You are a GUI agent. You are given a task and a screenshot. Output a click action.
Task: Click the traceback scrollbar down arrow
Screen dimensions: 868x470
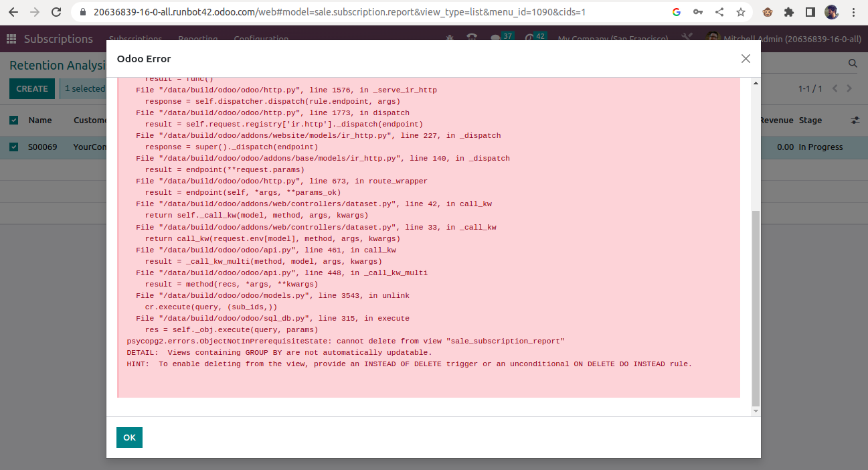pyautogui.click(x=756, y=411)
